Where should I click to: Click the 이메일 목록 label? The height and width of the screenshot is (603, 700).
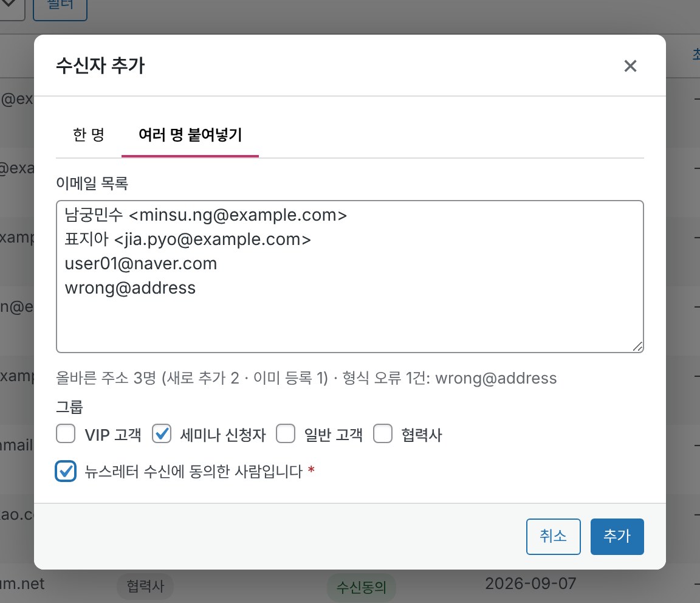pos(92,183)
